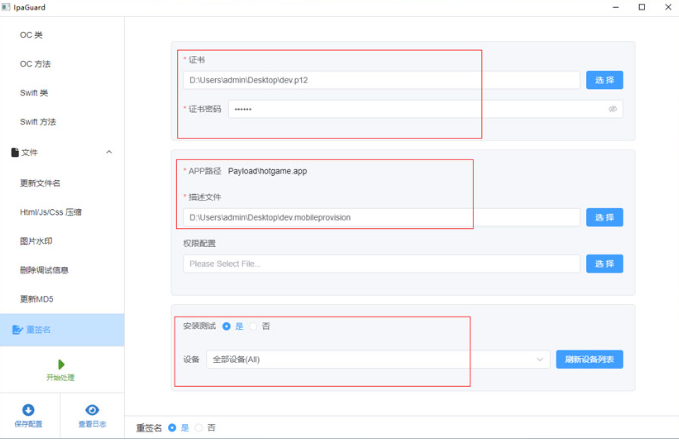Click the 描述文件 field with dev.mobileprovision

pos(382,217)
